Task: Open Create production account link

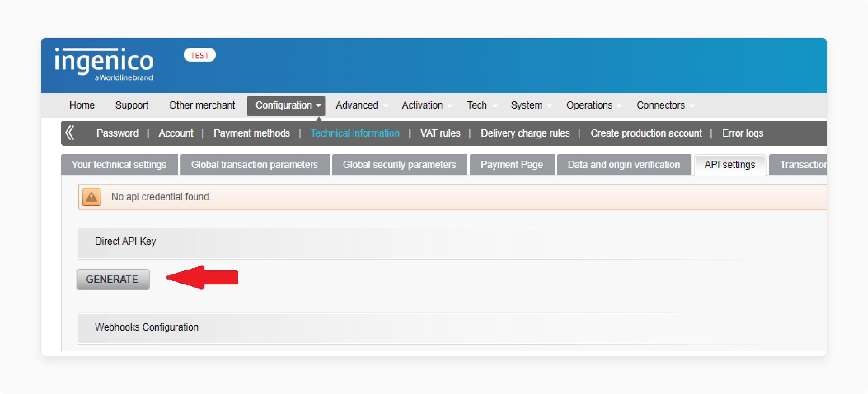Action: [646, 133]
